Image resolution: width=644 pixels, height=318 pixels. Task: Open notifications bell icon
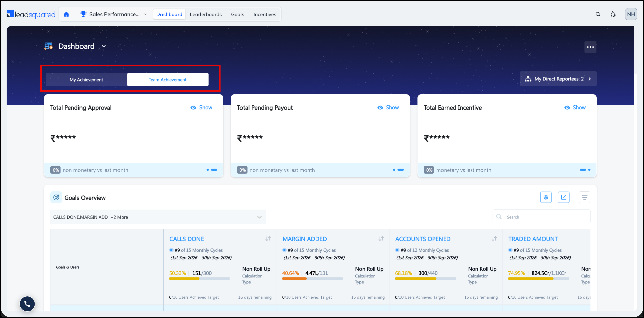[613, 14]
